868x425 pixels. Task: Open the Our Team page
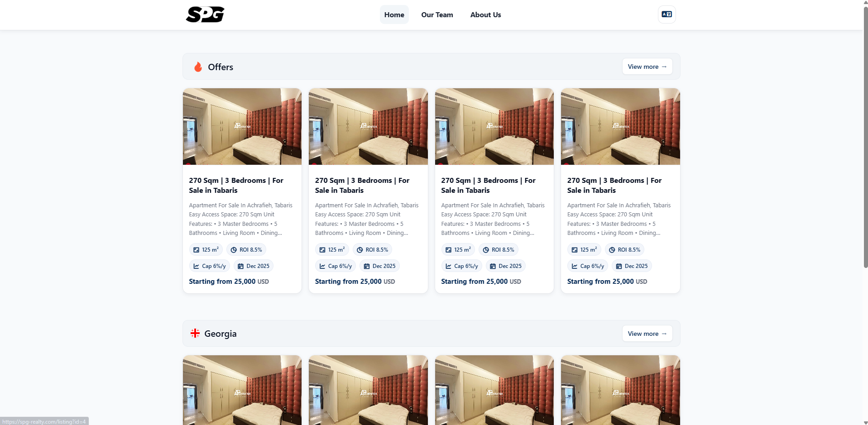(437, 14)
